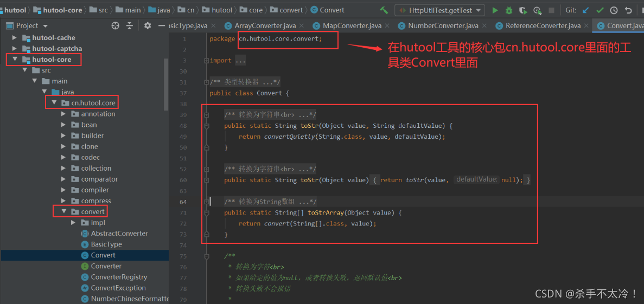Click hutool-core in the breadcrumb bar

coord(58,10)
